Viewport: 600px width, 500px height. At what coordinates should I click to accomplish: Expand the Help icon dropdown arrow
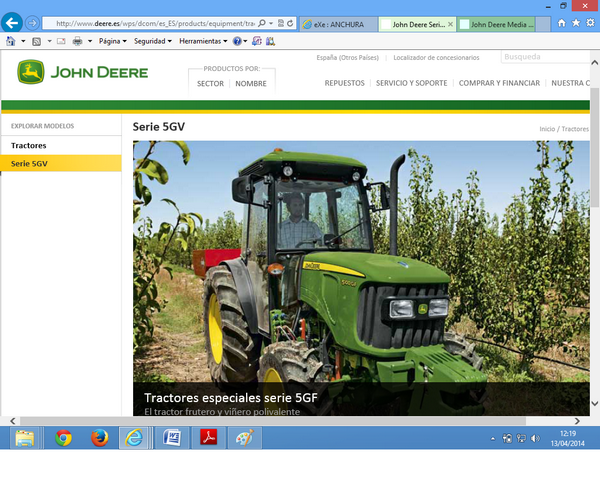click(x=245, y=41)
